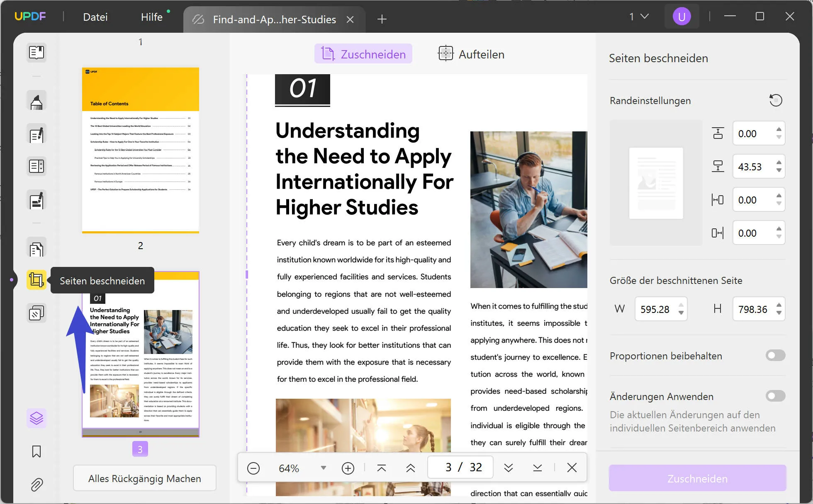813x504 pixels.
Task: Switch to Aufteilen mode tab
Action: [471, 54]
